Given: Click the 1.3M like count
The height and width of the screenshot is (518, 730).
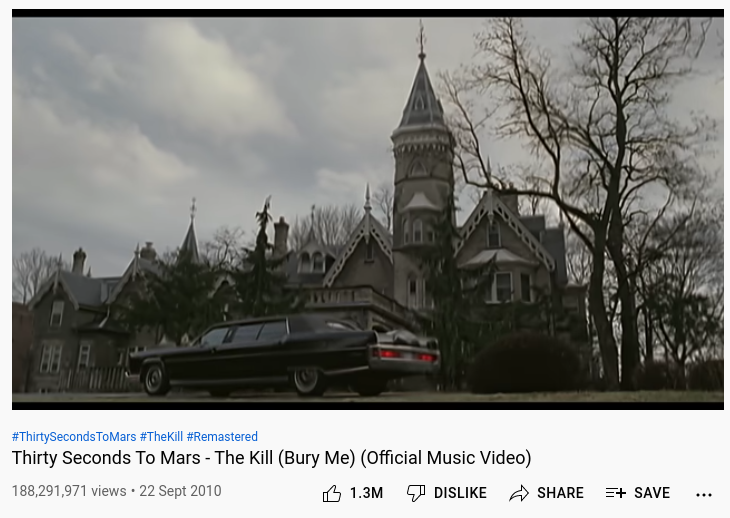Looking at the screenshot, I should tap(366, 493).
